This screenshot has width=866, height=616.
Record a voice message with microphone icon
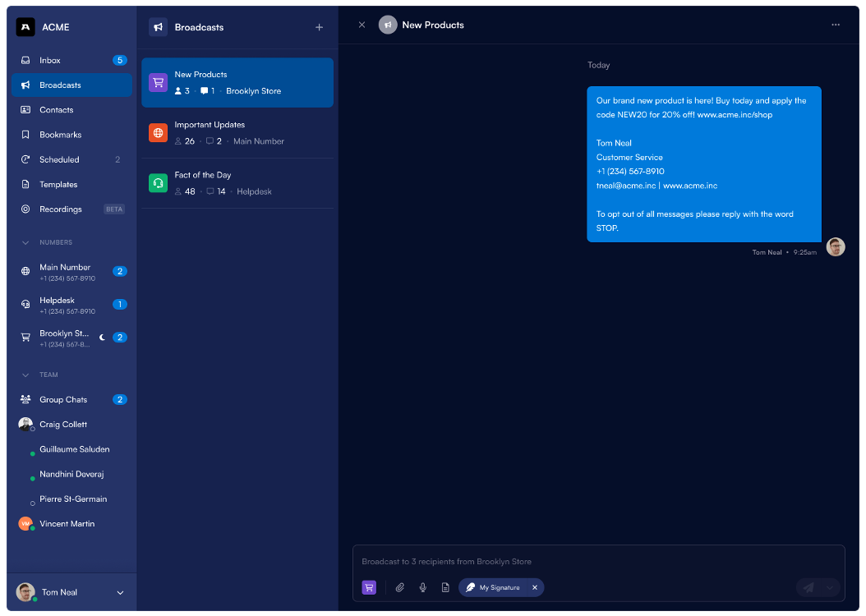pos(422,587)
